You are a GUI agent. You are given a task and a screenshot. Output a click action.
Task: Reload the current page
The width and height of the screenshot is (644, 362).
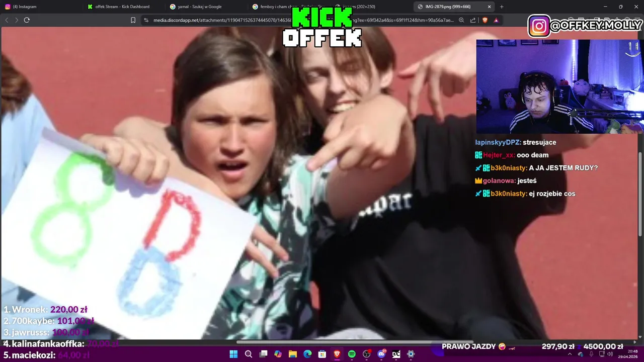27,20
